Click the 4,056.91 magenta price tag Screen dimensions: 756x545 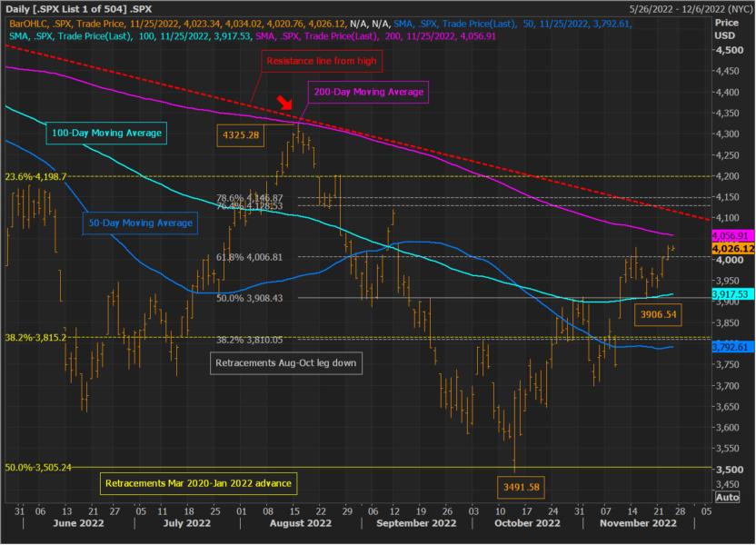pos(733,235)
